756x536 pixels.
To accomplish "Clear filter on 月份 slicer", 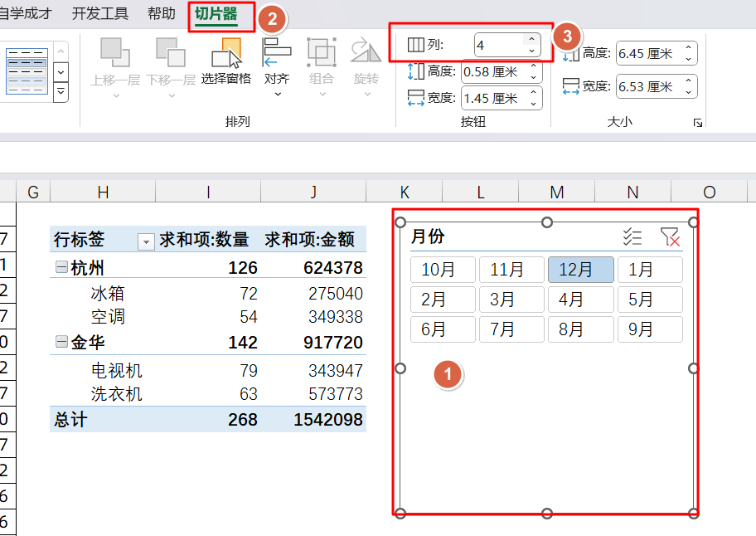I will (x=670, y=236).
